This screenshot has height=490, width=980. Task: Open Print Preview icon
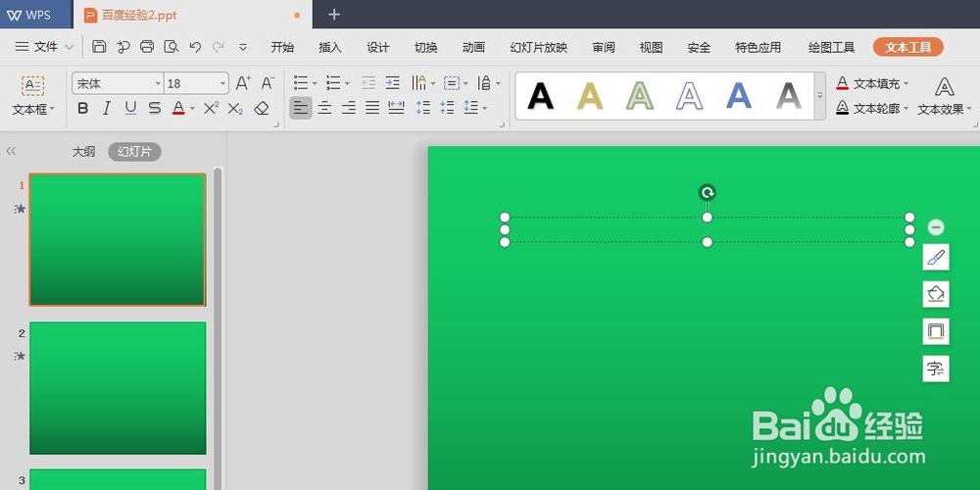tap(171, 47)
